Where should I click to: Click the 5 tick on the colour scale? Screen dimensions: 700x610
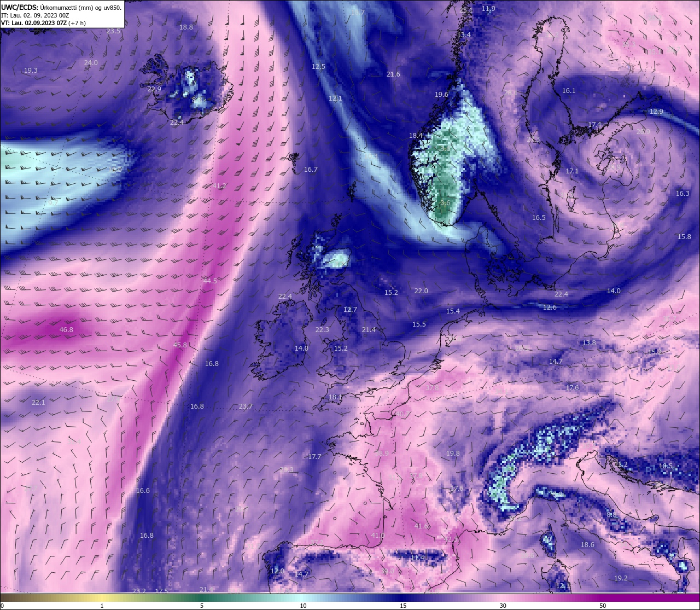pyautogui.click(x=202, y=606)
